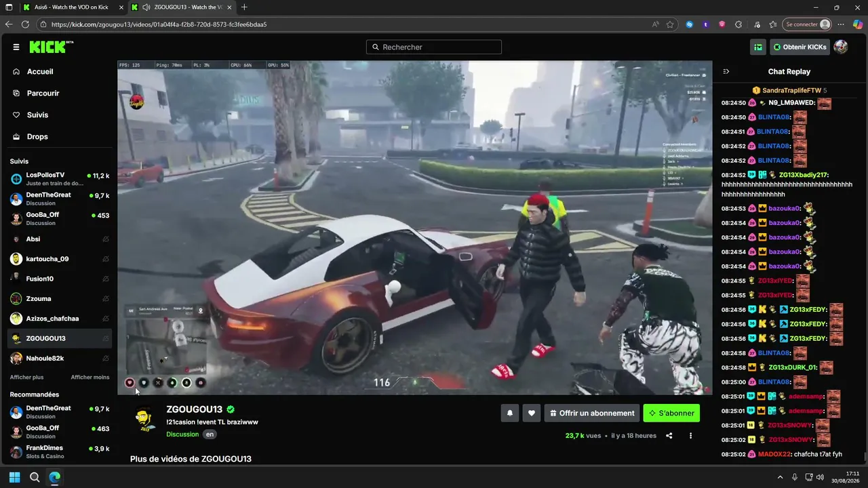
Task: Select ZGOUGOU13 in the followed list
Action: tap(60, 338)
